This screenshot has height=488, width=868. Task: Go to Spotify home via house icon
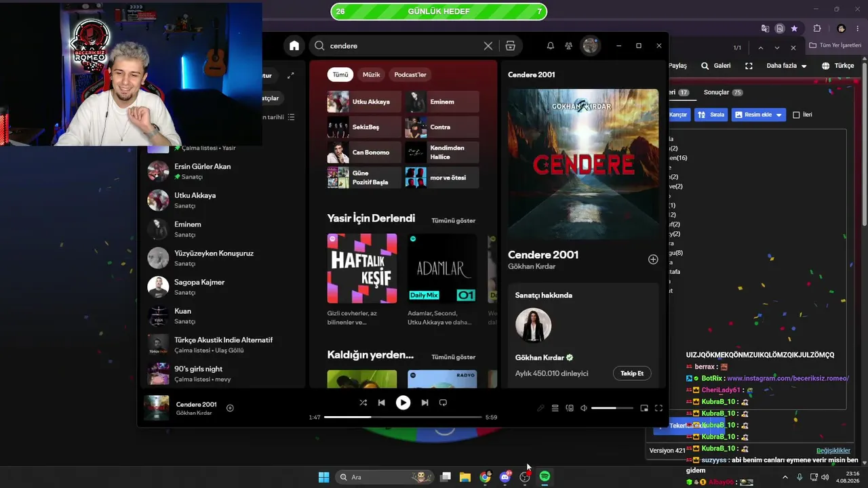click(x=294, y=46)
